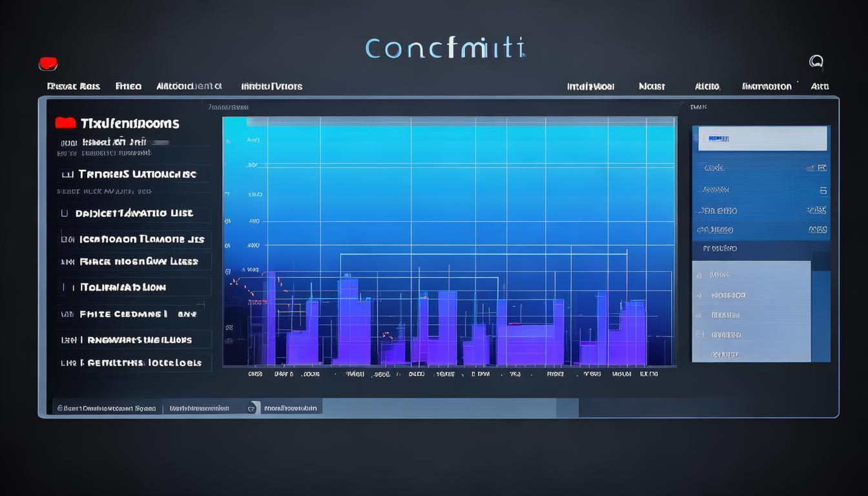Click the icon beside 'Fhite Cedmns' sidebar row
Screen dimensions: 868x496
pos(67,315)
